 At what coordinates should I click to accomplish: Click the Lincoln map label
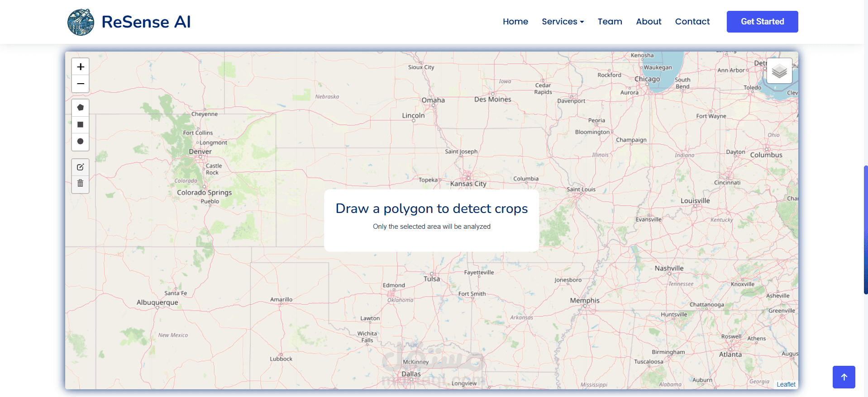pos(413,115)
